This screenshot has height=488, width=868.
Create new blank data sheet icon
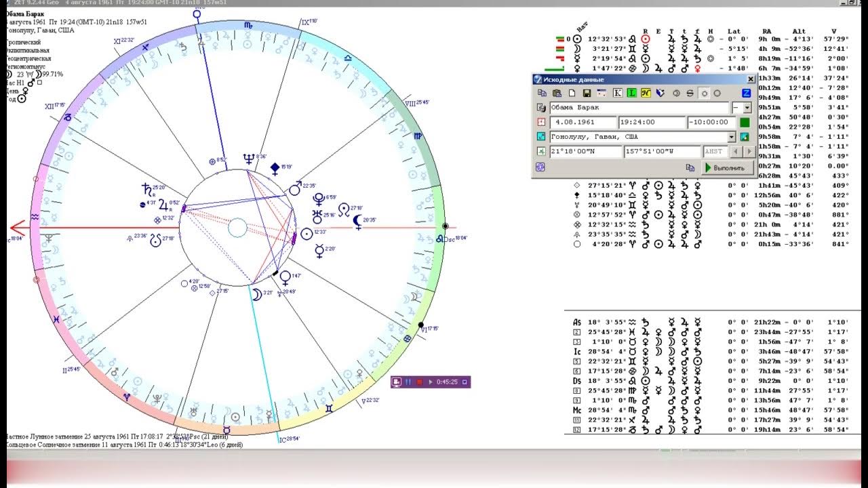pyautogui.click(x=572, y=94)
